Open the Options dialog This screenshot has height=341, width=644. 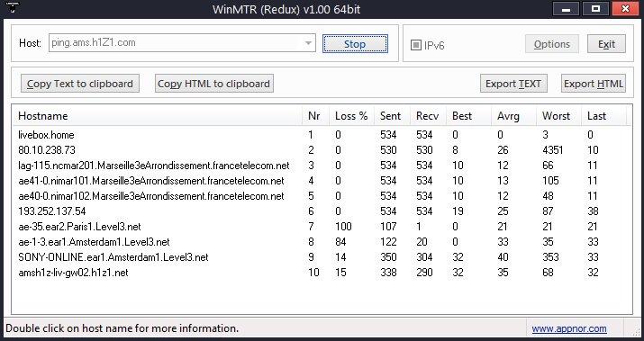coord(551,44)
